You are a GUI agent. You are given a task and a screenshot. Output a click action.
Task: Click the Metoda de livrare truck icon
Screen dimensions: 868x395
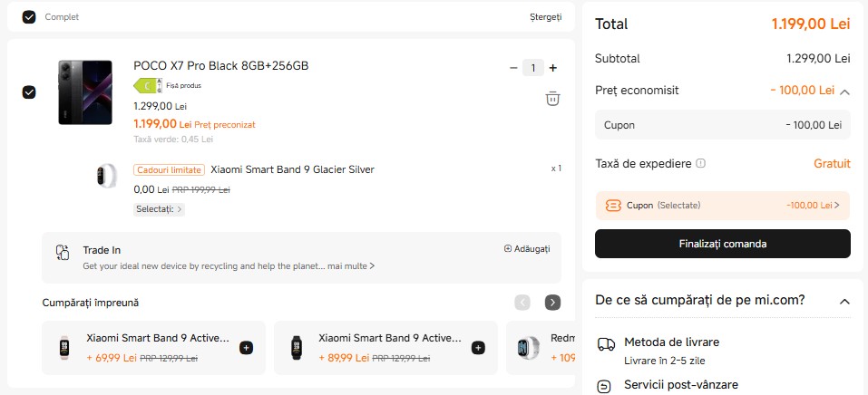tap(606, 344)
